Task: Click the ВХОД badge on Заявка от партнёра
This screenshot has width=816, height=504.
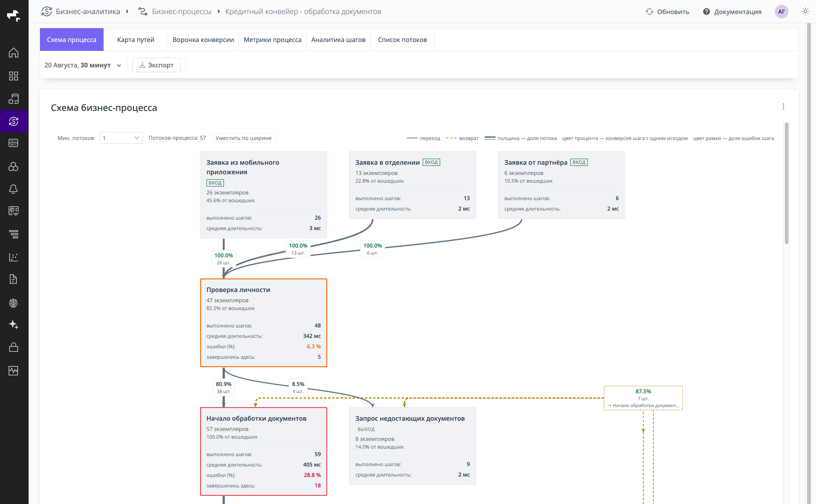Action: pos(579,162)
